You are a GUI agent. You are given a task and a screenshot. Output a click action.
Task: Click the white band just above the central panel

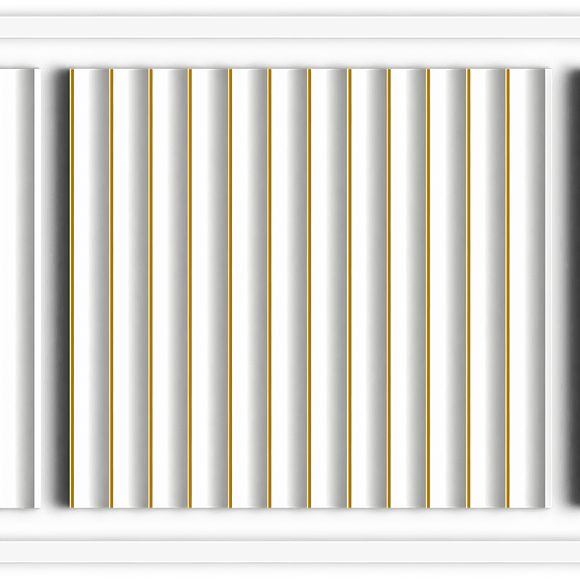click(290, 53)
